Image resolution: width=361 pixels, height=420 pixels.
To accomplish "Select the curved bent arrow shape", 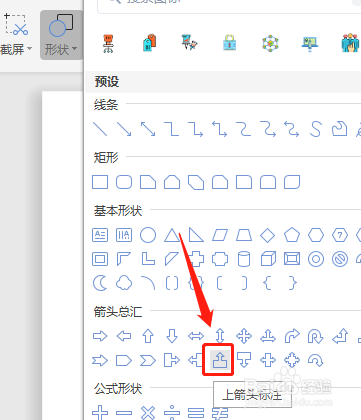I will (292, 336).
